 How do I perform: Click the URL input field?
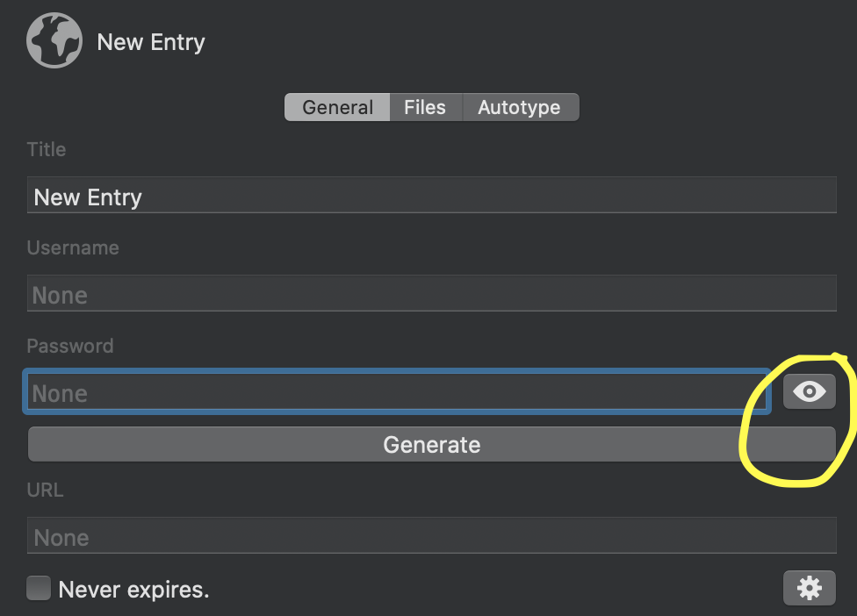pos(432,535)
